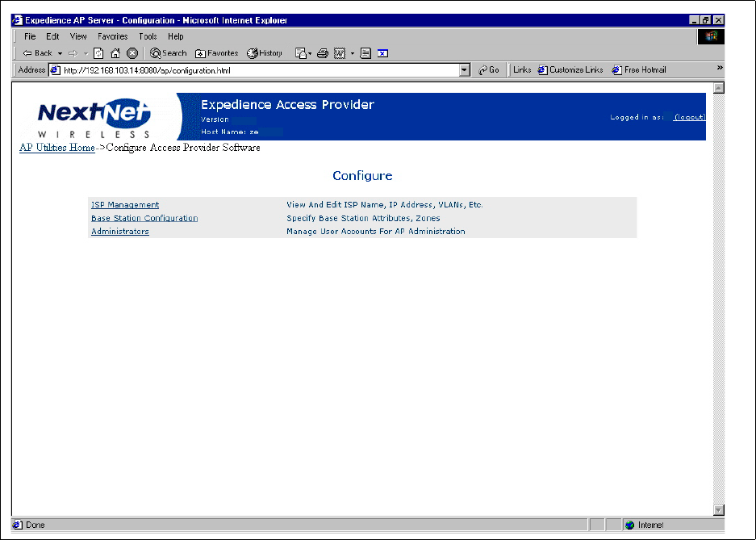Click 'View And Edit ISP Name' description
756x540 pixels.
(x=385, y=205)
